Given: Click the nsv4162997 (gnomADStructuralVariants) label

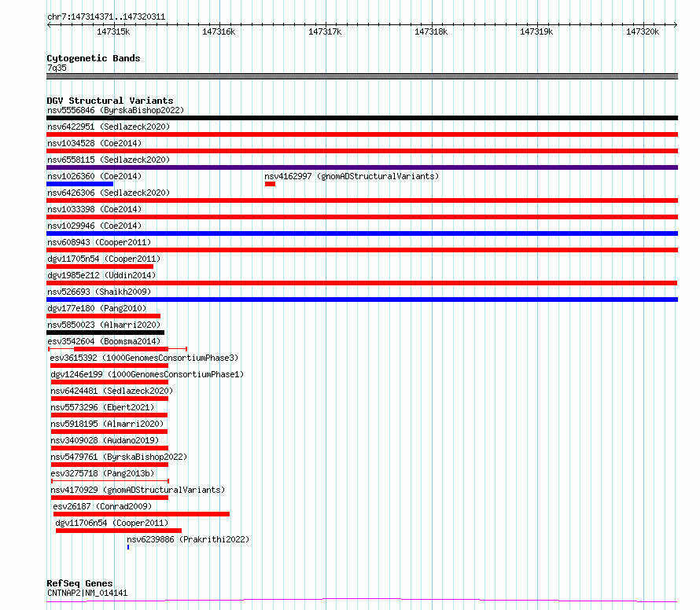Looking at the screenshot, I should pyautogui.click(x=352, y=176).
